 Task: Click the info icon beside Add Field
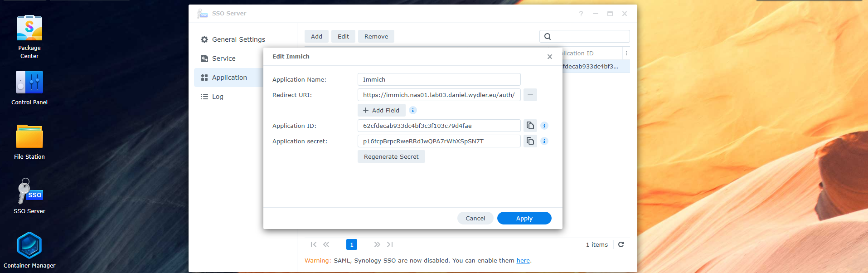(412, 110)
